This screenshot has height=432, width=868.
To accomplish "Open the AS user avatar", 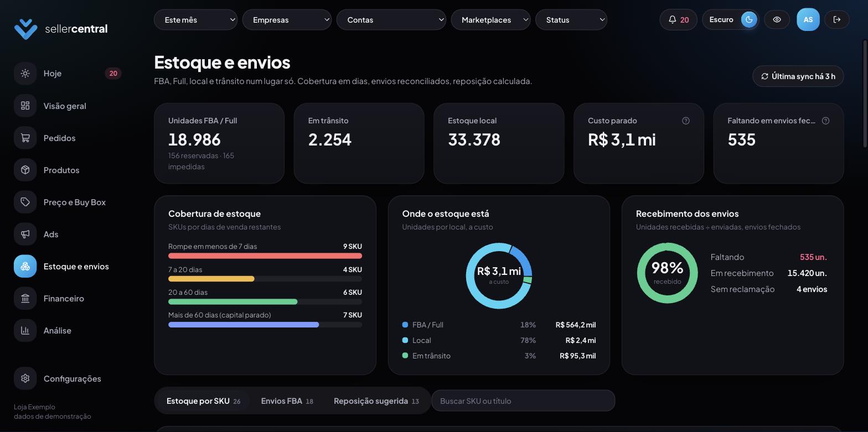I will [x=808, y=20].
